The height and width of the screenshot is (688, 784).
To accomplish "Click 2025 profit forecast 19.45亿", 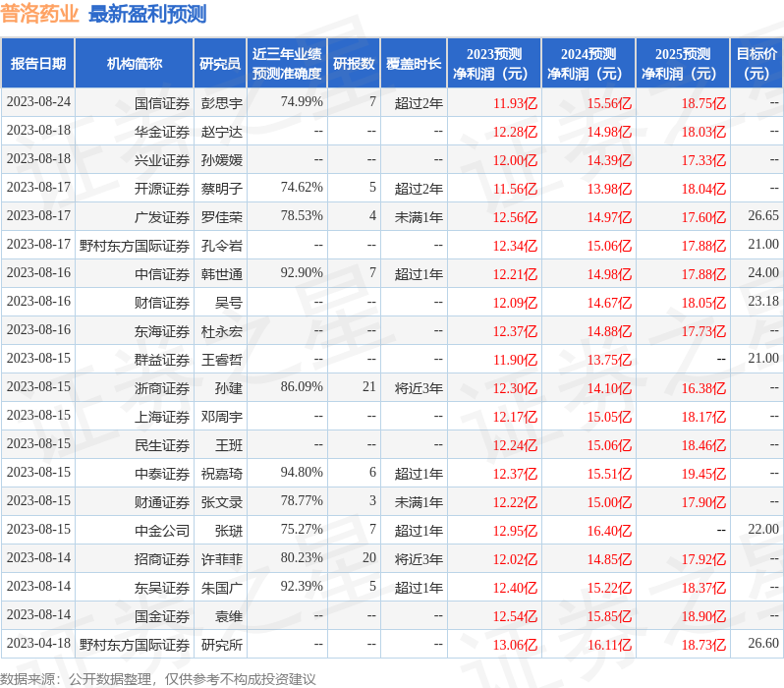I will (704, 475).
